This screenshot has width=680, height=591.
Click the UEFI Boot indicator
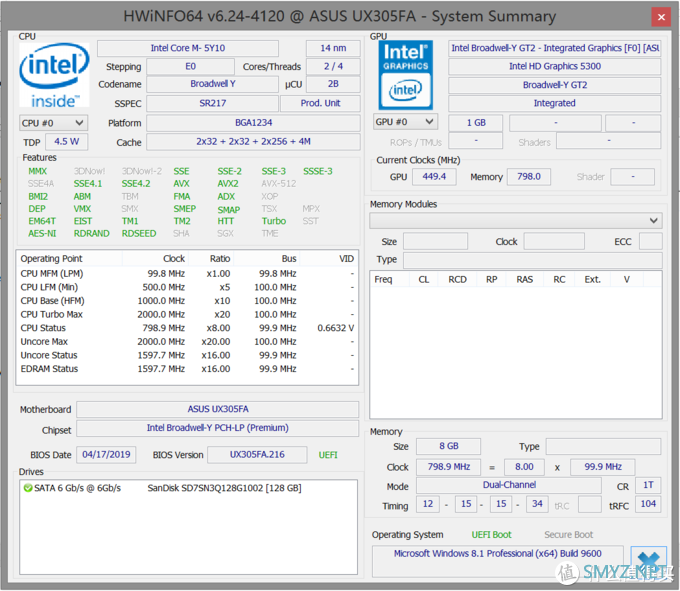pos(491,535)
